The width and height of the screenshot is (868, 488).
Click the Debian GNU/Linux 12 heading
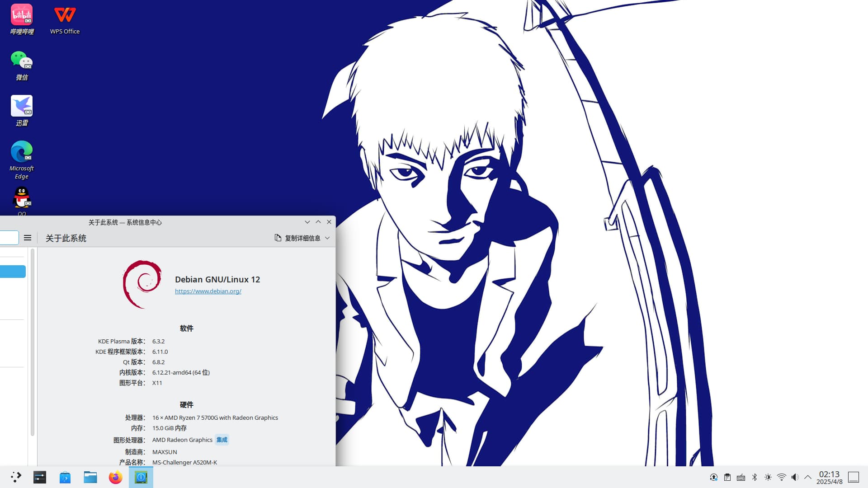217,279
